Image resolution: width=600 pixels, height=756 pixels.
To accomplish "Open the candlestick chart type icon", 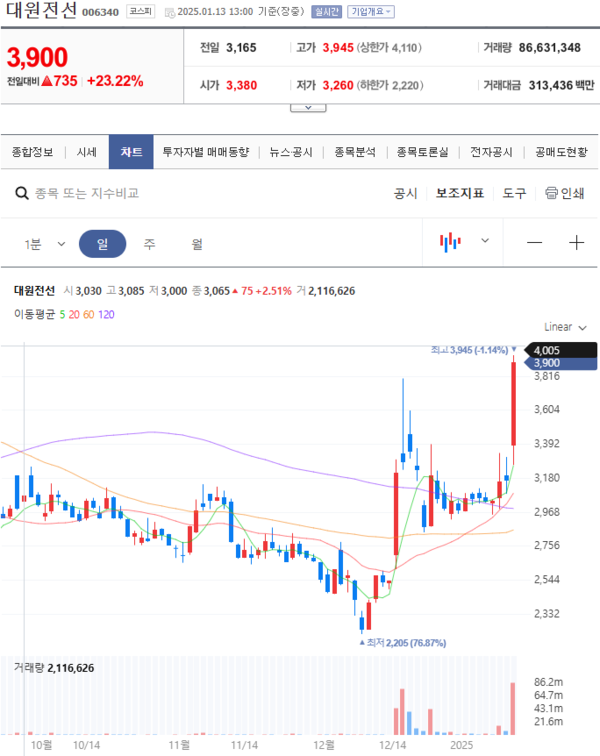I will click(450, 242).
